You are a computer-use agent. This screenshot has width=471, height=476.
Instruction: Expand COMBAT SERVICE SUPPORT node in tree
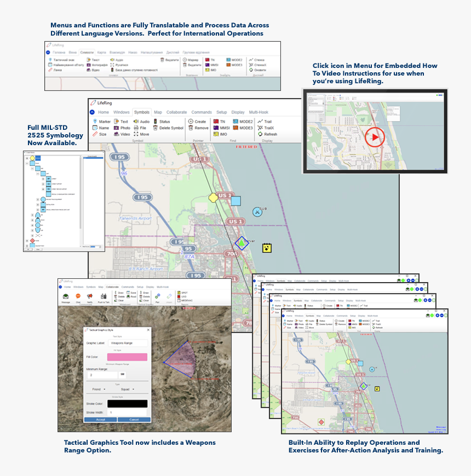[43, 189]
